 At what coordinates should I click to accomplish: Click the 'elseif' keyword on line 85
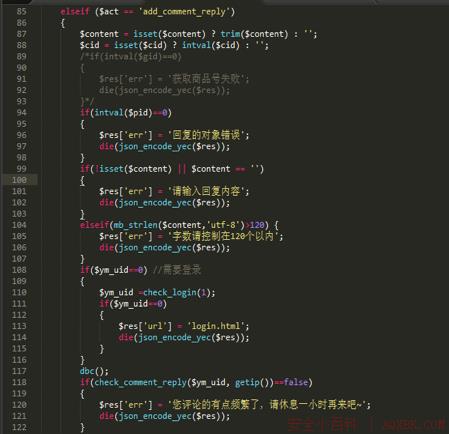coord(75,12)
